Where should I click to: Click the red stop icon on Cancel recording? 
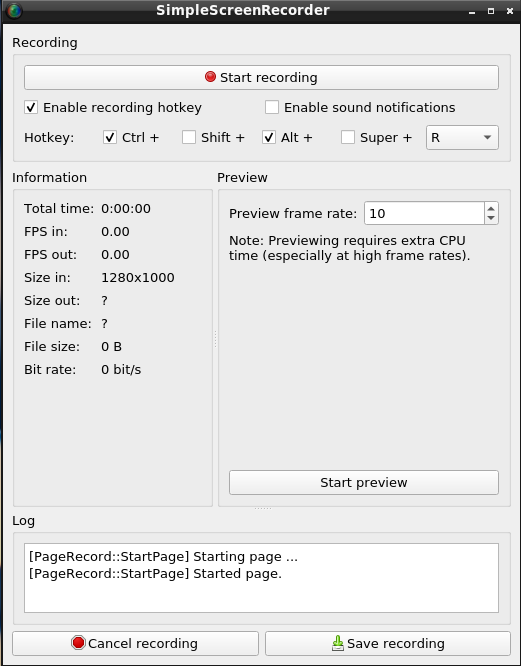point(78,643)
